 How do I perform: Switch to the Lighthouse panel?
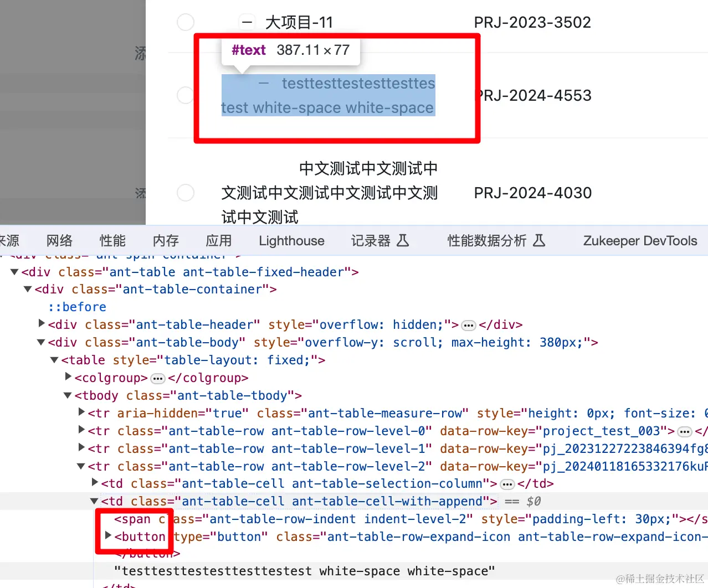click(291, 240)
